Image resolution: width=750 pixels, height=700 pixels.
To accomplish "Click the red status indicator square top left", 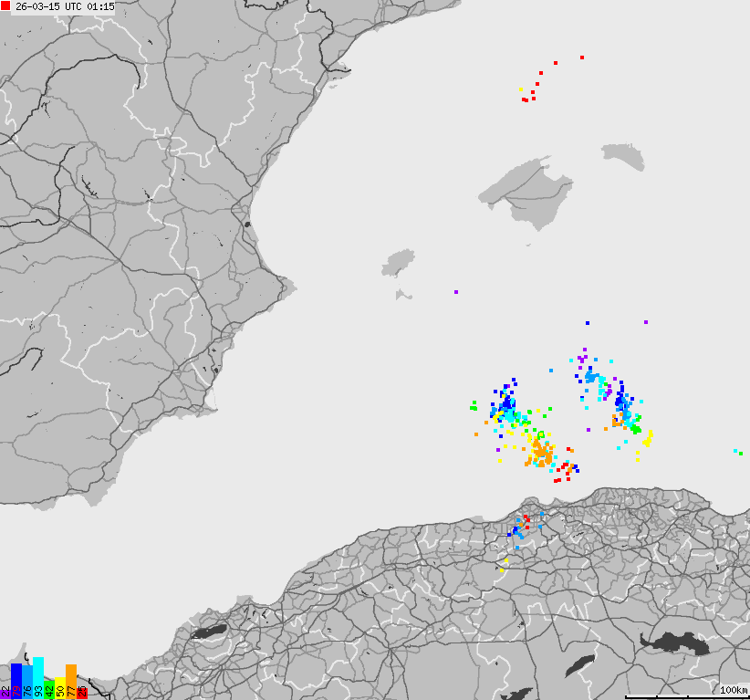I will pyautogui.click(x=5, y=5).
